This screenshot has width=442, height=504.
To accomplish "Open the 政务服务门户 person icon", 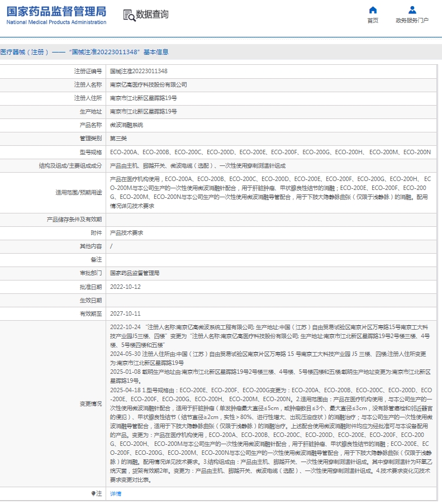I will pos(412,10).
